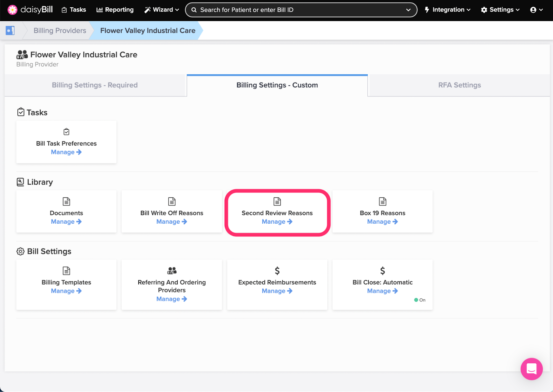Expand the search bar dropdown arrow
This screenshot has width=553, height=392.
click(x=408, y=10)
